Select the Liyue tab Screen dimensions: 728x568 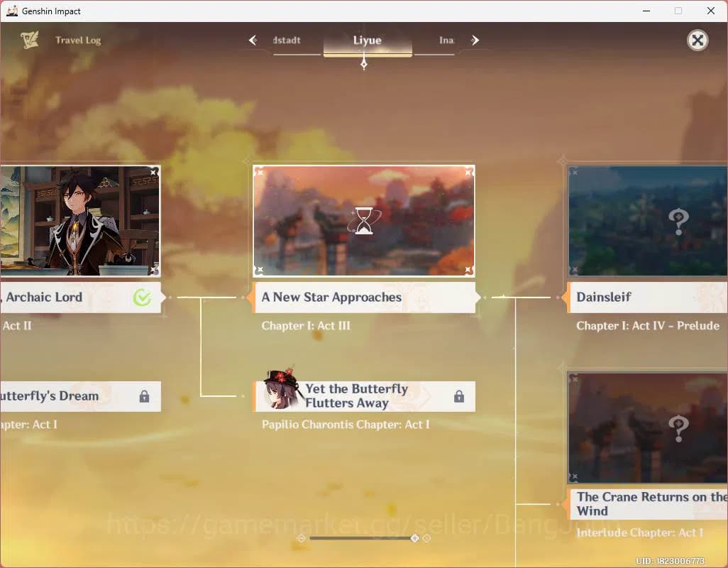pos(368,41)
